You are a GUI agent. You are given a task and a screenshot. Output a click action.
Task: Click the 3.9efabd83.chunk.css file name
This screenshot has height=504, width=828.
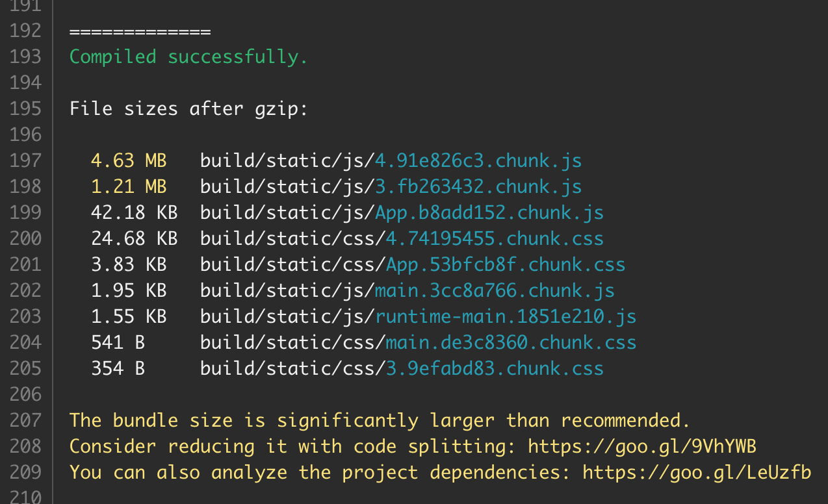(x=495, y=368)
